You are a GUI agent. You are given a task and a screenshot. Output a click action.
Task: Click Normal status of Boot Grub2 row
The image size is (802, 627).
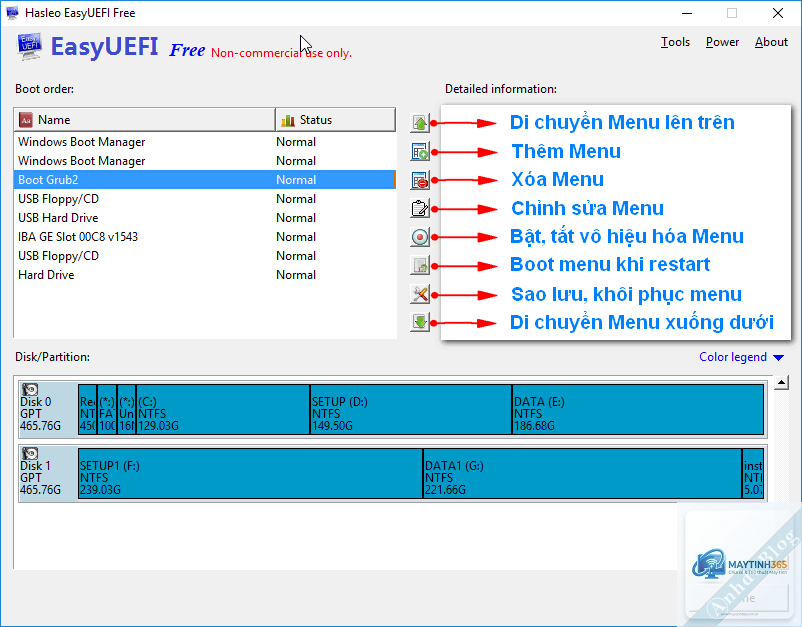[296, 180]
